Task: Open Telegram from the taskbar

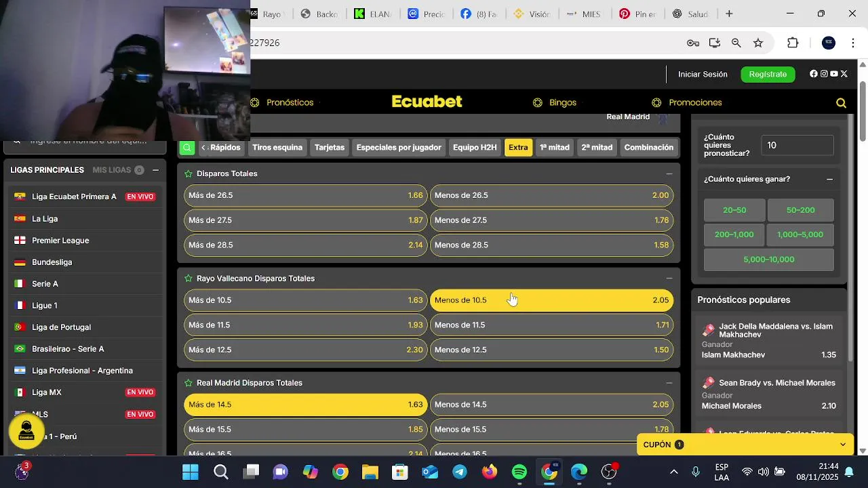Action: [460, 472]
